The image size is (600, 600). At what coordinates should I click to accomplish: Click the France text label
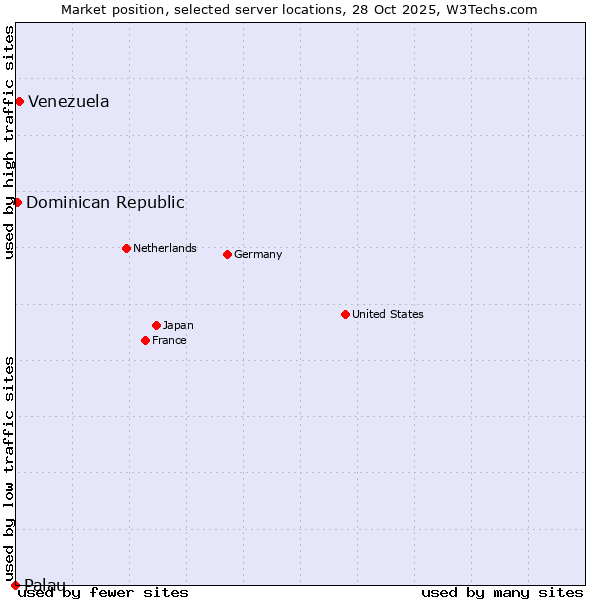click(x=169, y=340)
